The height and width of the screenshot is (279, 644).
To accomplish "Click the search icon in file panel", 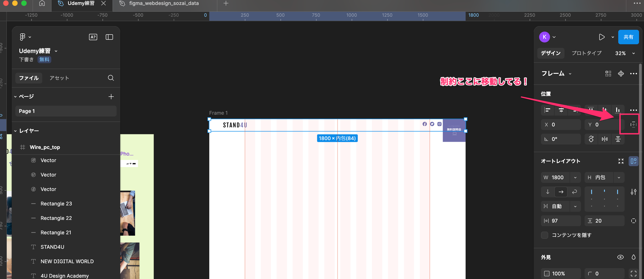I will click(x=111, y=78).
